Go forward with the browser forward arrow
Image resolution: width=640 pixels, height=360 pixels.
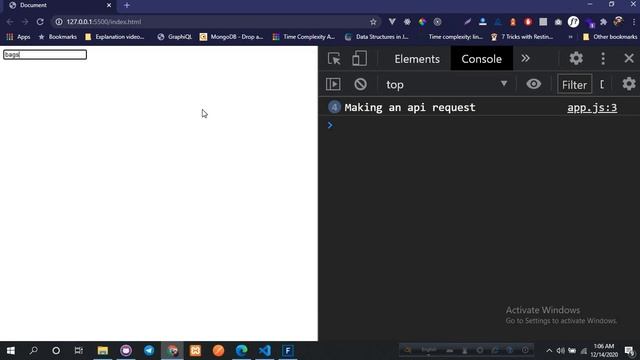[x=25, y=22]
